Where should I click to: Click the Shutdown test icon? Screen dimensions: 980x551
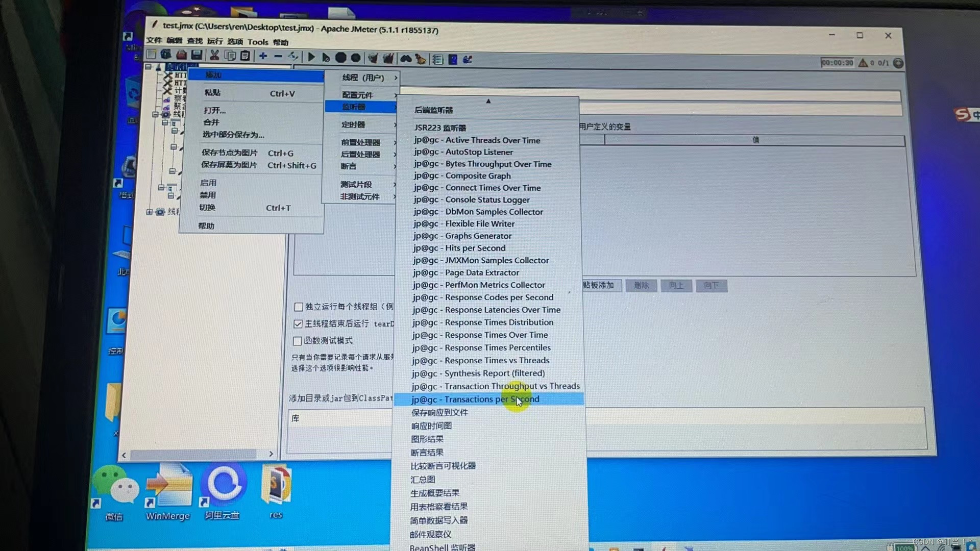pos(356,58)
